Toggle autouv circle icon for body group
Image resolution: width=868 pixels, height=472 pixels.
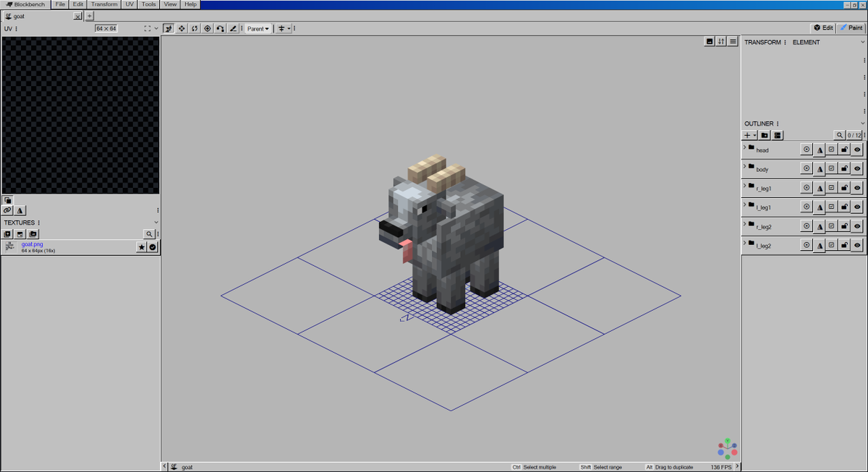[x=807, y=168]
